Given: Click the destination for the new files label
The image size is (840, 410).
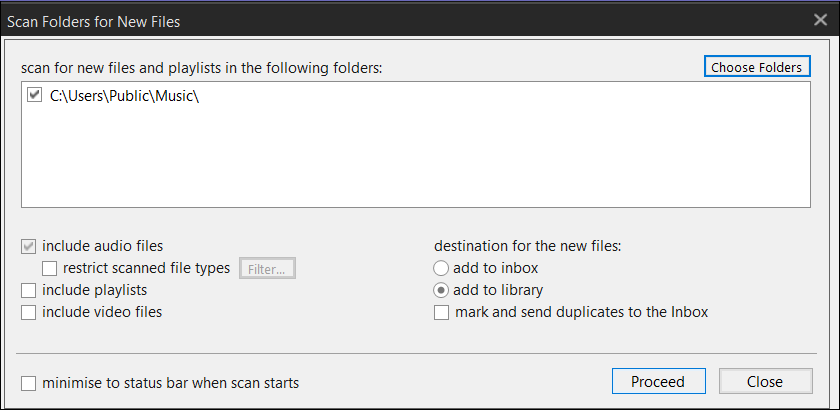Looking at the screenshot, I should [527, 246].
